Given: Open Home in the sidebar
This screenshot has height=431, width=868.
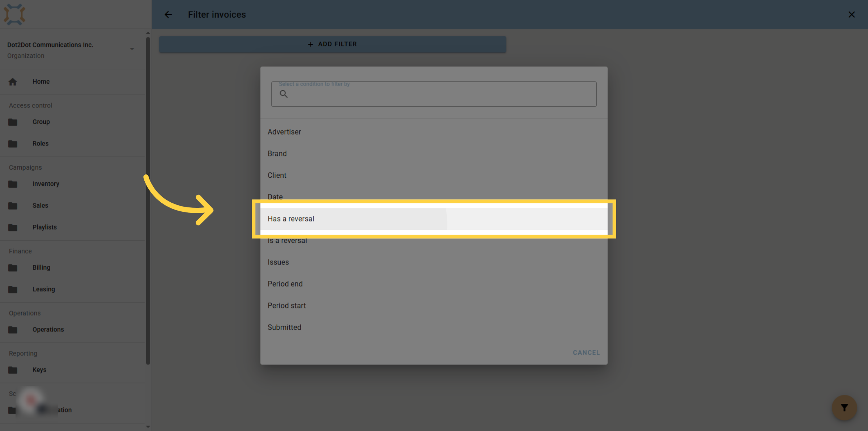Looking at the screenshot, I should (x=72, y=82).
